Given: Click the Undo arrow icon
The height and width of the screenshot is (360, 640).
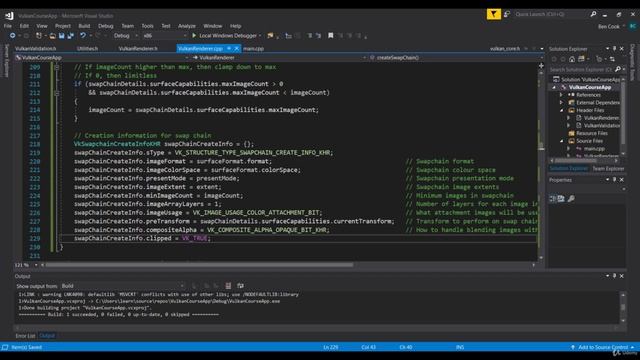Looking at the screenshot, I should coord(83,36).
